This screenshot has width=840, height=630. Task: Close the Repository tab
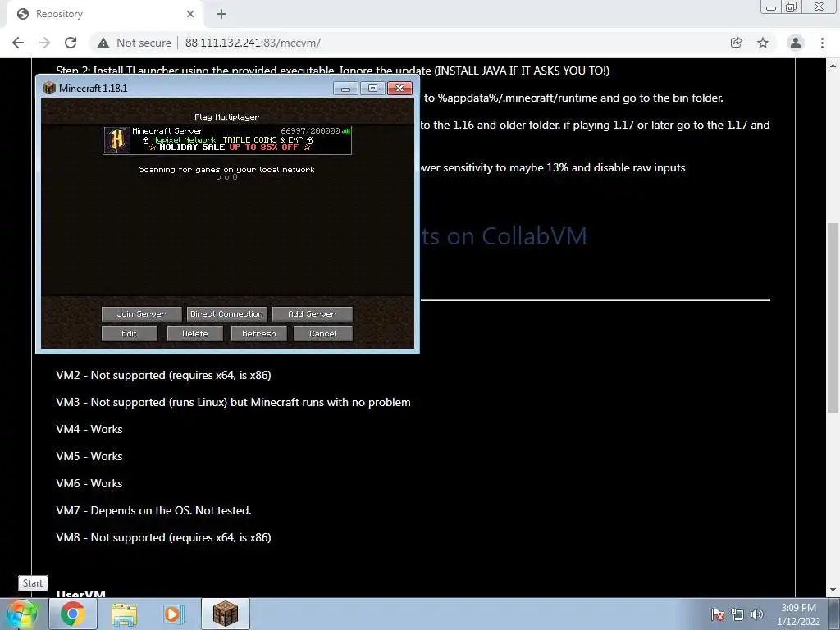pyautogui.click(x=190, y=14)
